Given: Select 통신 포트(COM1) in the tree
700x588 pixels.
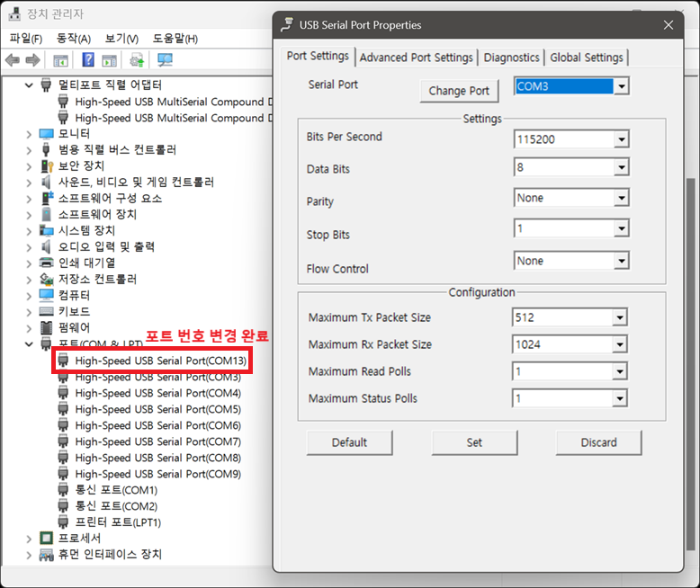Looking at the screenshot, I should [116, 490].
